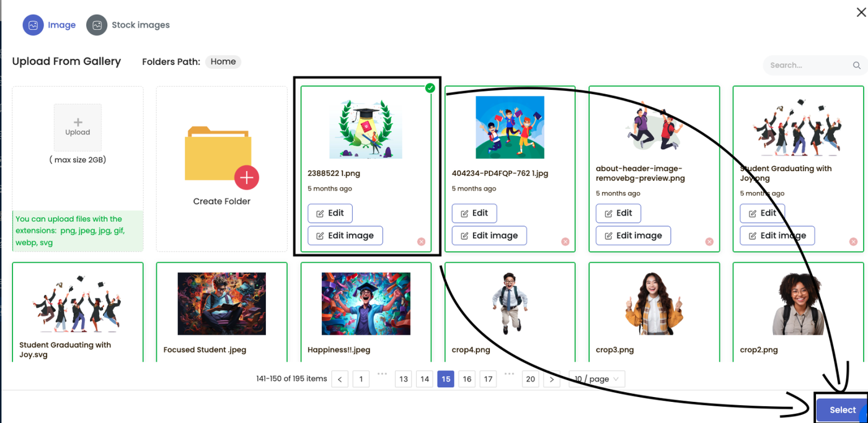Select the crop3.png image card
This screenshot has width=868, height=423.
coord(654,312)
